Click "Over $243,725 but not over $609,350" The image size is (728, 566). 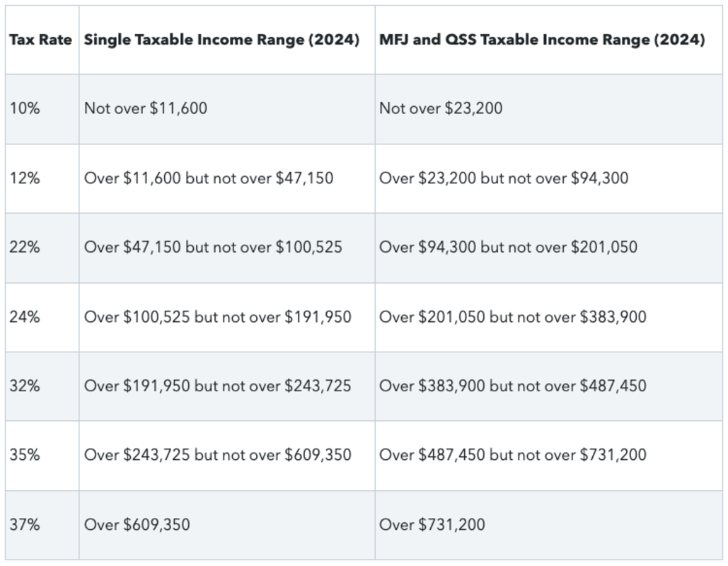(x=218, y=454)
